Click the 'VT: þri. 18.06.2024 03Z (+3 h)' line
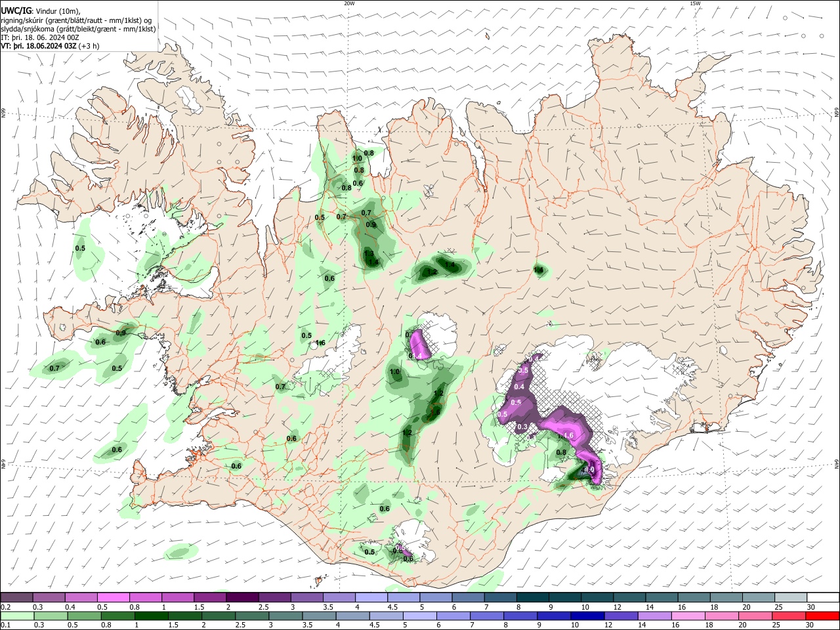Viewport: 840px width, 630px height. click(51, 46)
